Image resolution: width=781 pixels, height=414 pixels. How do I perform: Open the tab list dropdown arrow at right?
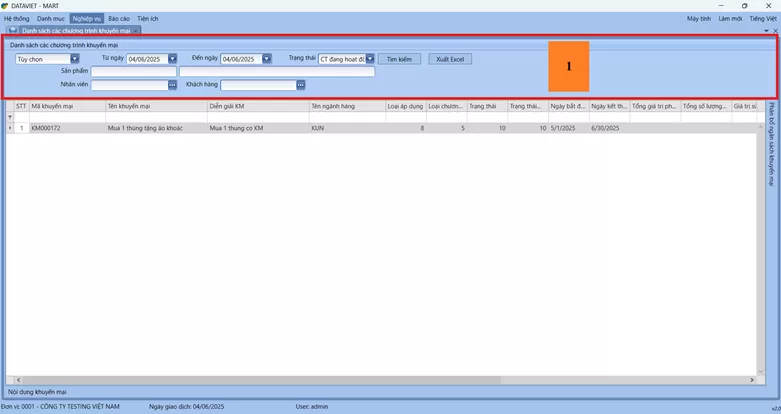[767, 31]
